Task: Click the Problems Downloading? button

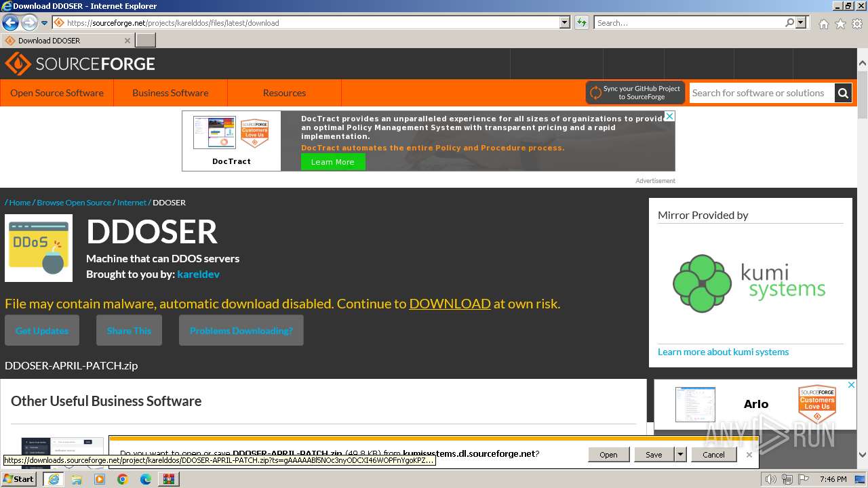Action: 241,331
